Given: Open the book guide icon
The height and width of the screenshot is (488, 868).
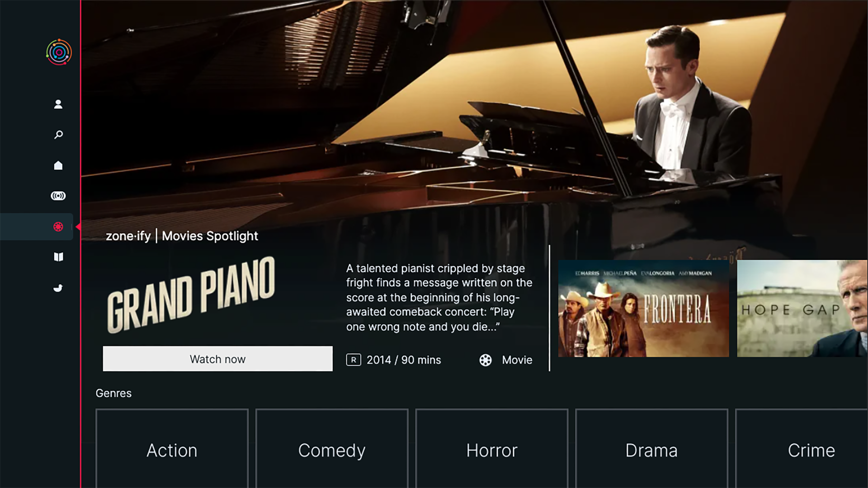Looking at the screenshot, I should coord(58,257).
